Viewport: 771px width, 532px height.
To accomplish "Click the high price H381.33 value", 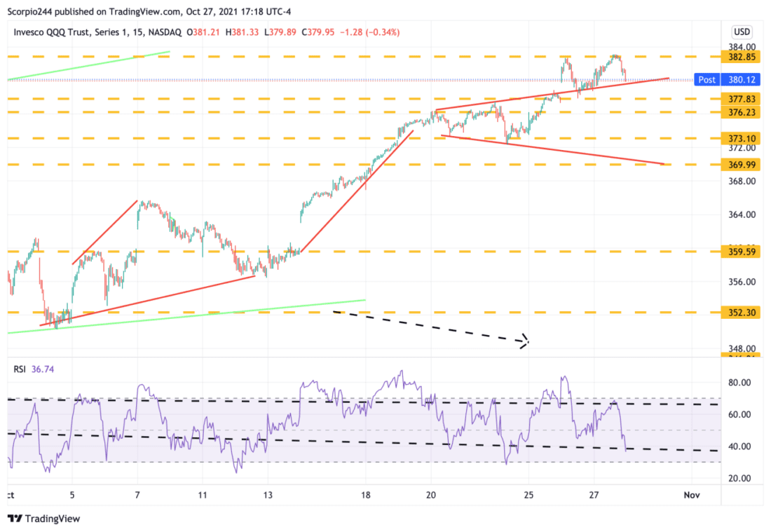I will pos(242,32).
